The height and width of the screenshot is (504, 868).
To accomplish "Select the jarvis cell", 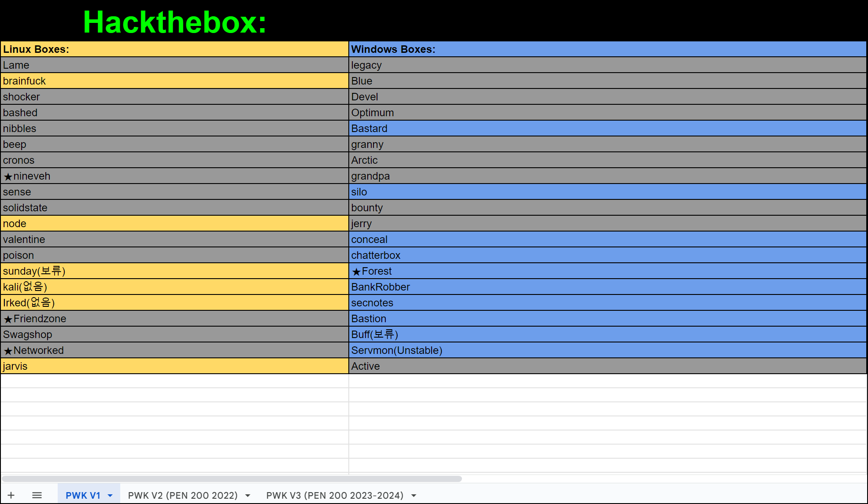I will pyautogui.click(x=174, y=366).
